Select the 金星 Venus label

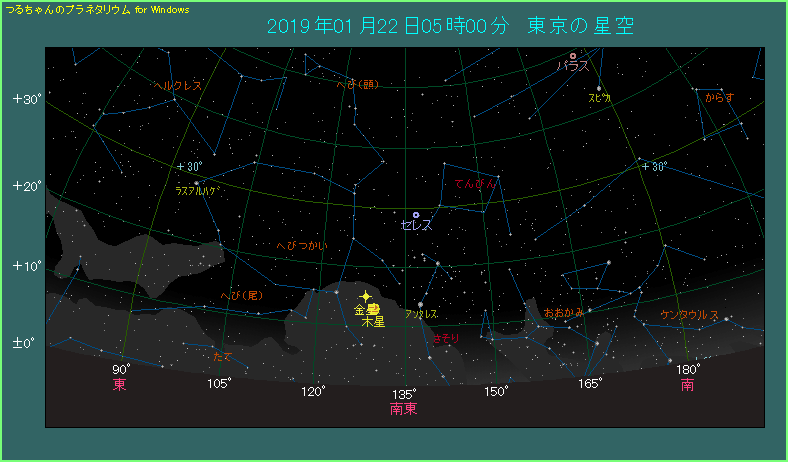tap(366, 310)
